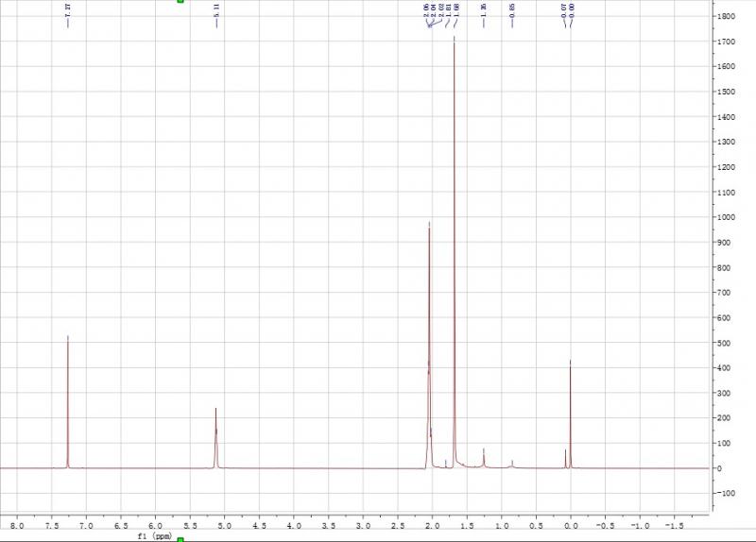The width and height of the screenshot is (756, 542).
Task: Select the 2.02 peak label
Action: click(441, 10)
